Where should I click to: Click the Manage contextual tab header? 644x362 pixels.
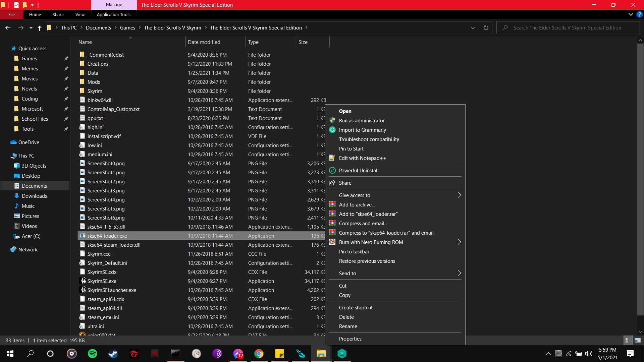(114, 5)
